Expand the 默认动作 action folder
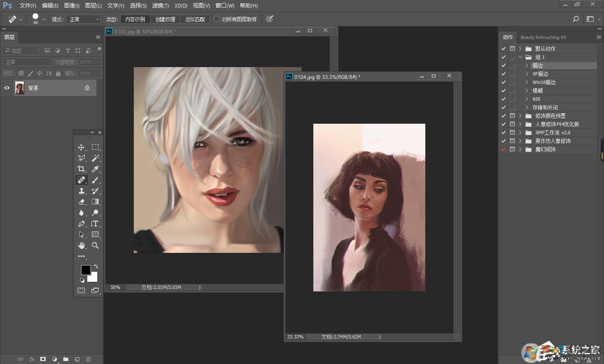The image size is (604, 364). click(520, 49)
